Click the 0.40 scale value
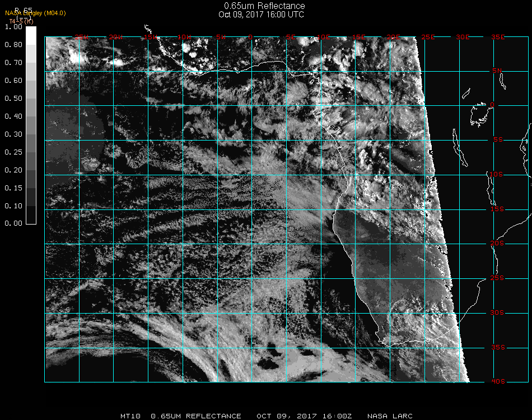The width and height of the screenshot is (532, 420). click(x=13, y=116)
